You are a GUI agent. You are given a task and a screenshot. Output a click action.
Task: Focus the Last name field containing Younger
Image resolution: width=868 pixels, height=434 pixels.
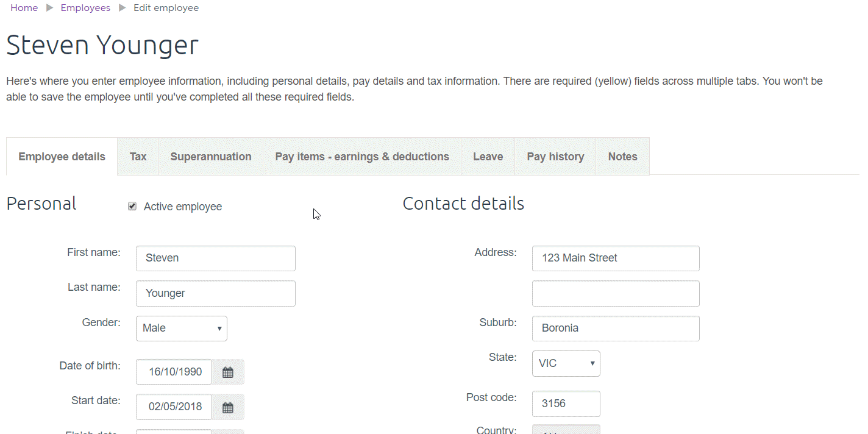coord(216,293)
